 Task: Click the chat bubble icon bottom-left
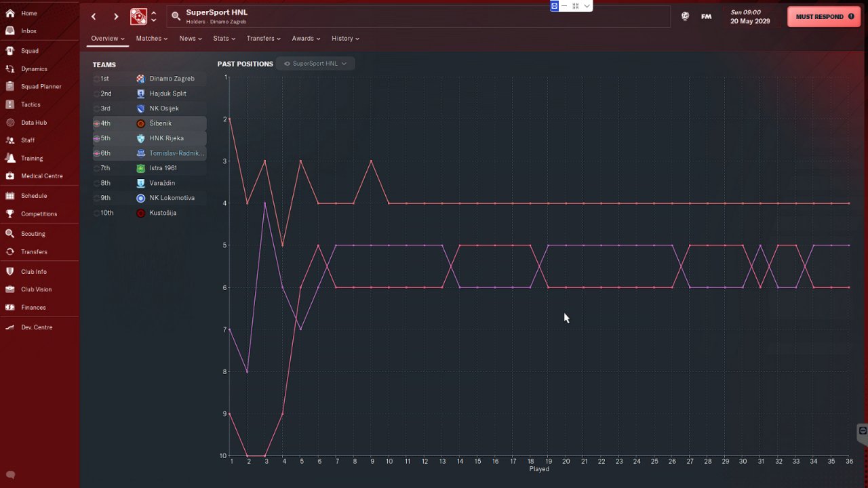10,475
